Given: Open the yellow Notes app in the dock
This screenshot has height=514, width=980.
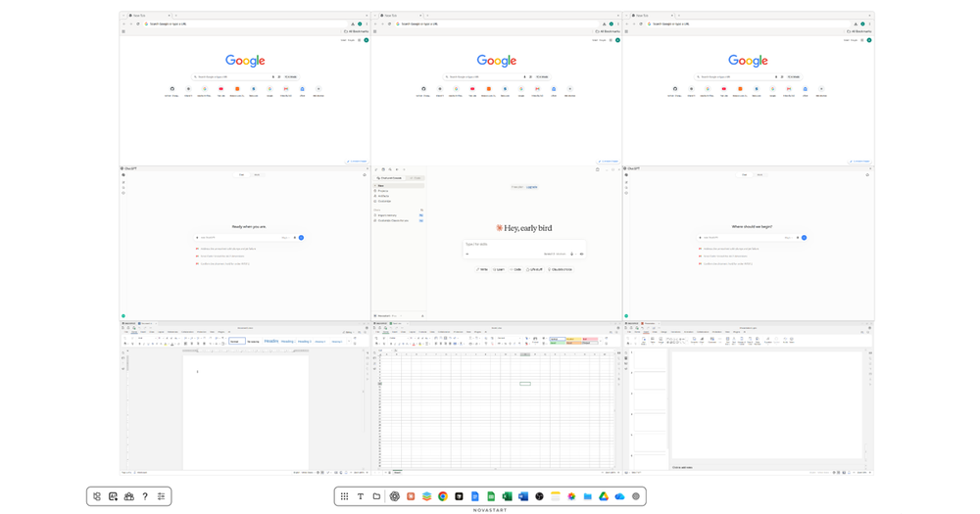Looking at the screenshot, I should pyautogui.click(x=556, y=496).
